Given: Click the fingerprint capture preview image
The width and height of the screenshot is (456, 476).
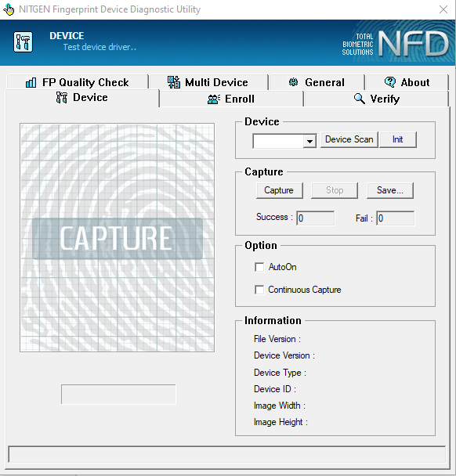Looking at the screenshot, I should click(x=118, y=238).
